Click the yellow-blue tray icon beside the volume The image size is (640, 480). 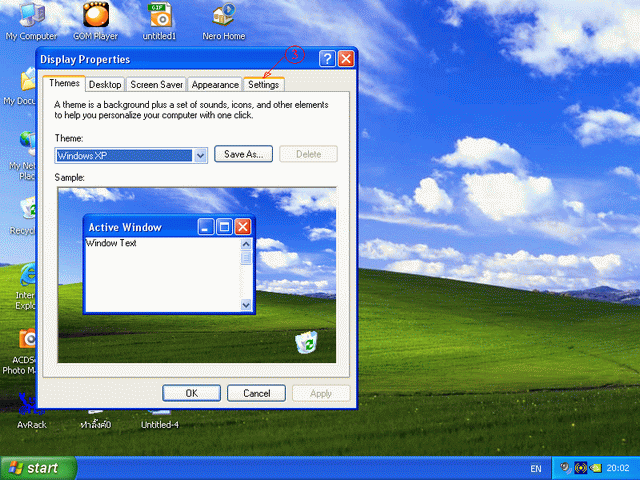click(x=580, y=467)
